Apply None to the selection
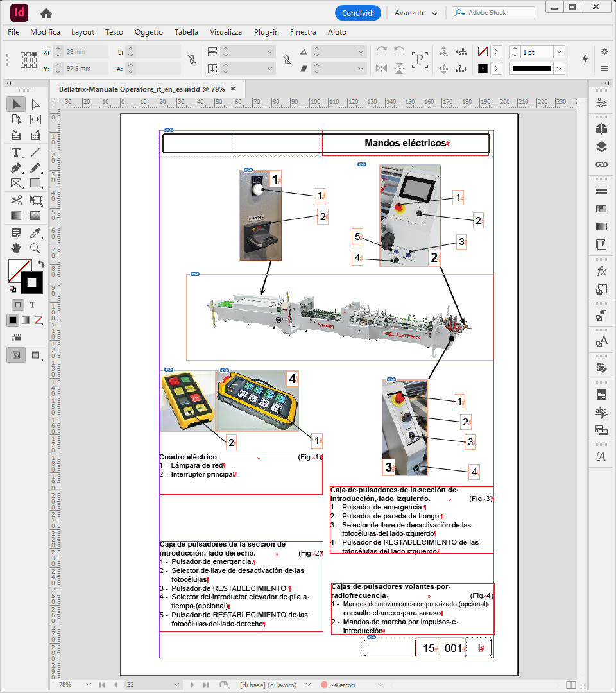The image size is (616, 693). (38, 320)
